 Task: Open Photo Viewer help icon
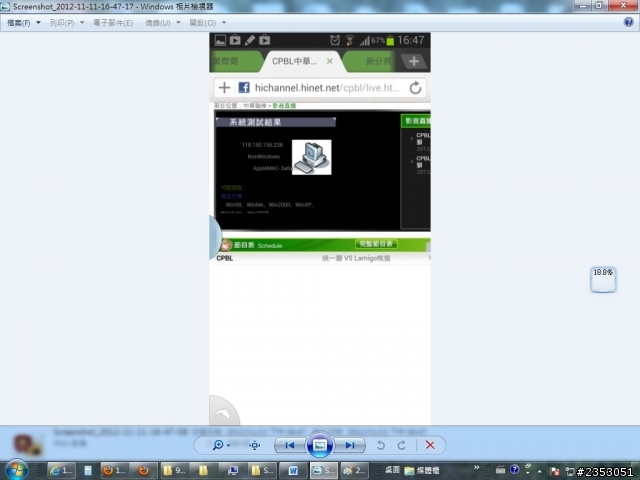[629, 22]
